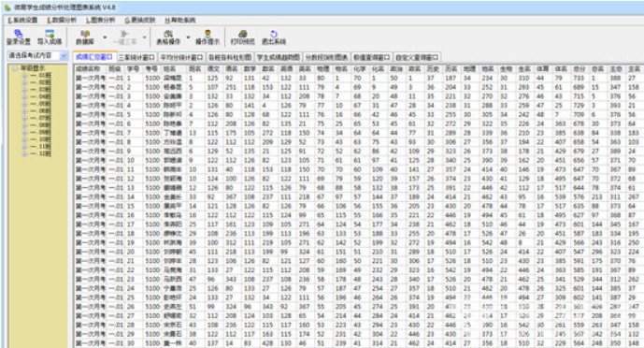The width and height of the screenshot is (644, 348).
Task: Expand the 一.03班 tree node
Action: point(24,90)
